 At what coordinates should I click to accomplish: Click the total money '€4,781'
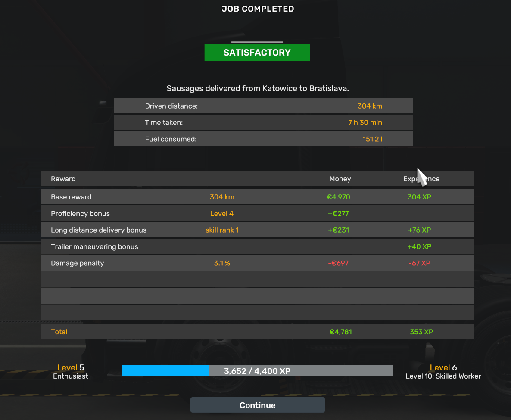tap(340, 332)
